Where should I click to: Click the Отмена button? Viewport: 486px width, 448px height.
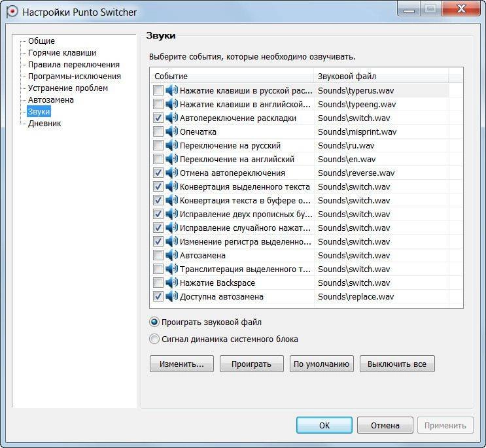coord(385,425)
